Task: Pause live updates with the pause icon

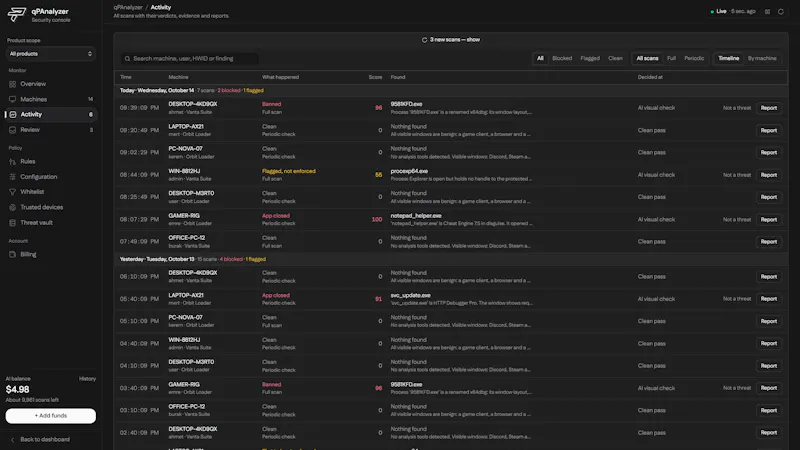Action: pyautogui.click(x=767, y=11)
